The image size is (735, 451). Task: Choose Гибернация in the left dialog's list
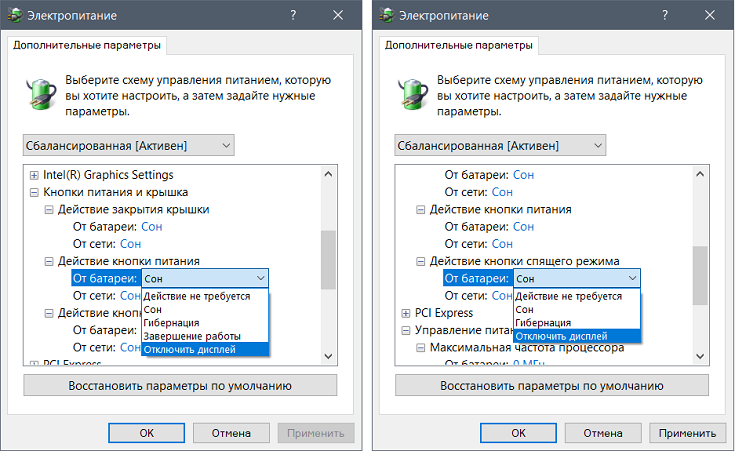coord(172,323)
